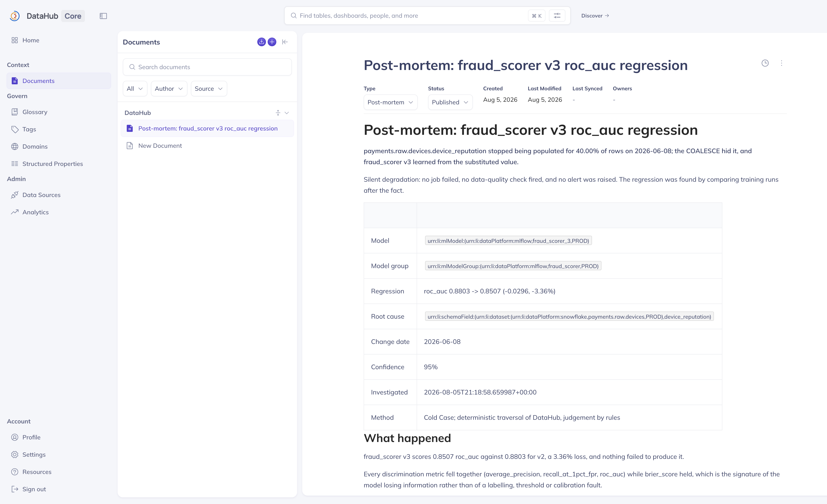This screenshot has width=827, height=504.
Task: Click the DataHub section move icon
Action: coord(278,113)
